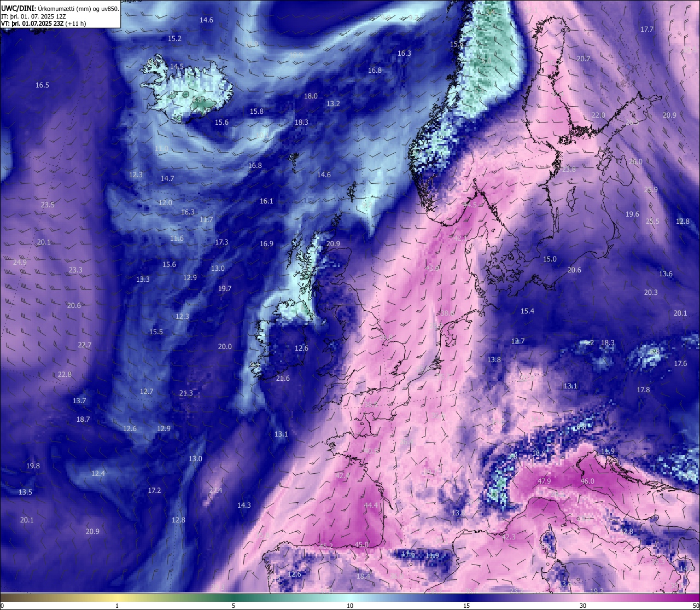
Task: Click the 16.9 reading
Action: click(x=266, y=244)
